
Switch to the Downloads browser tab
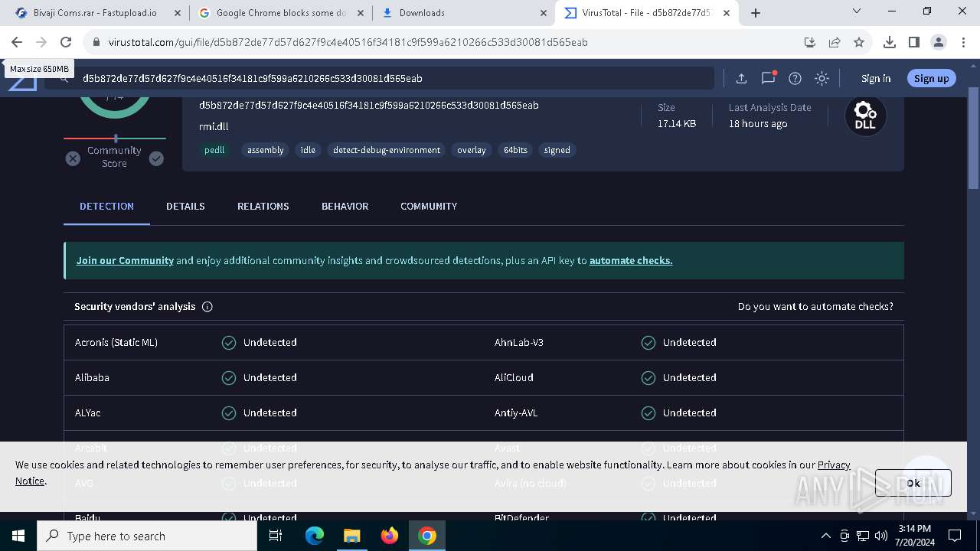[464, 12]
